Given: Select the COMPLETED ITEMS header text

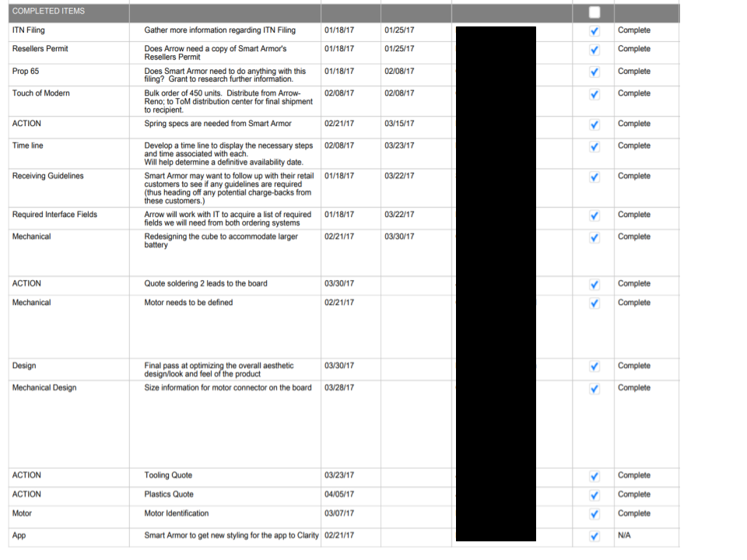Looking at the screenshot, I should 48,11.
